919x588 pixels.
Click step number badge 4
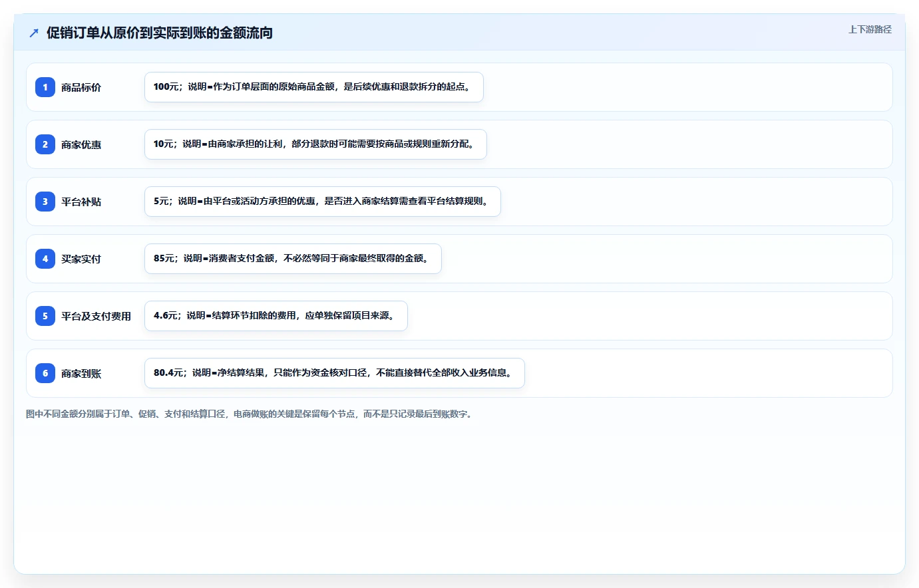point(45,259)
